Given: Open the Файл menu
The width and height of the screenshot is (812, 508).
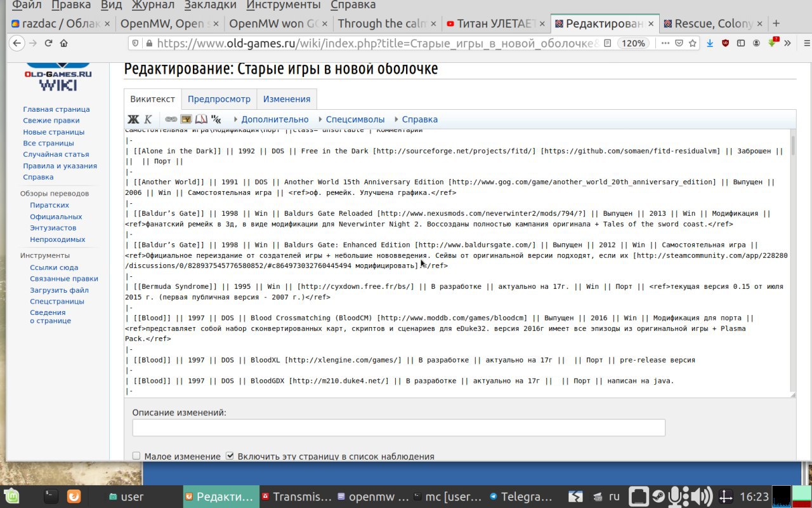Looking at the screenshot, I should point(27,6).
